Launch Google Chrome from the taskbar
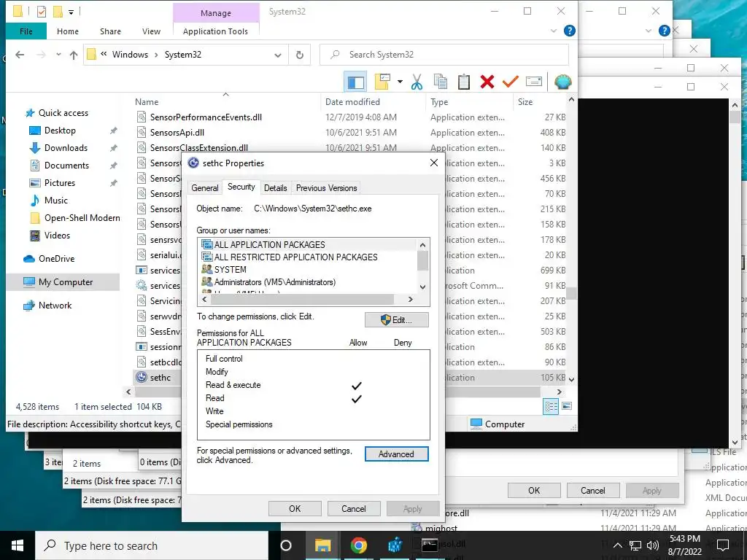Image resolution: width=747 pixels, height=560 pixels. click(x=358, y=545)
